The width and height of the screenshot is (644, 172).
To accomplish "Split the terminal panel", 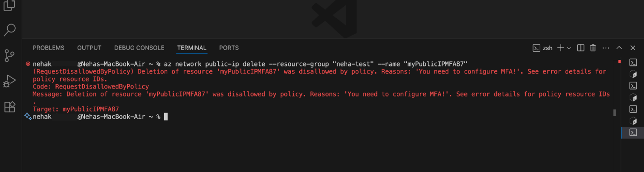I will point(581,48).
